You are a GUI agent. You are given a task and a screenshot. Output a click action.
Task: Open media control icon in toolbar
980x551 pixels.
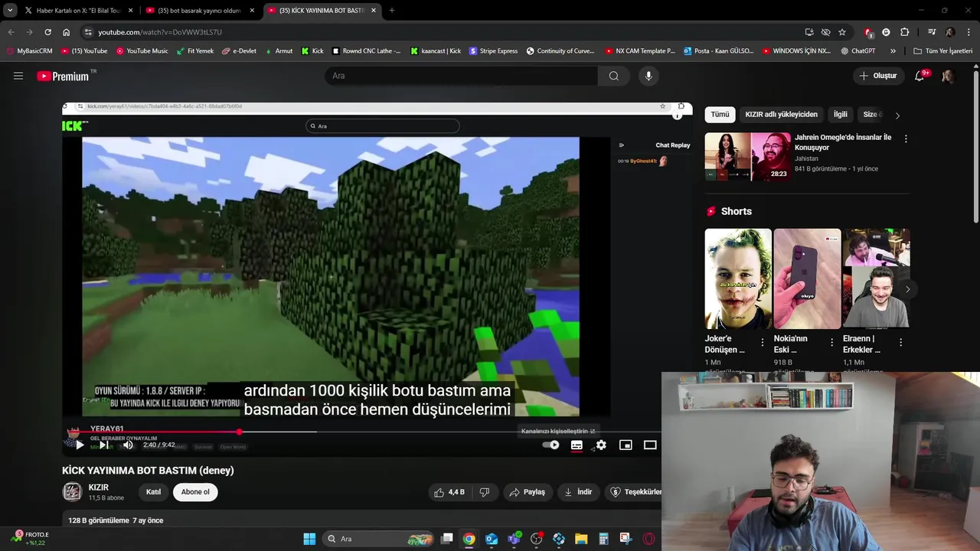(932, 32)
